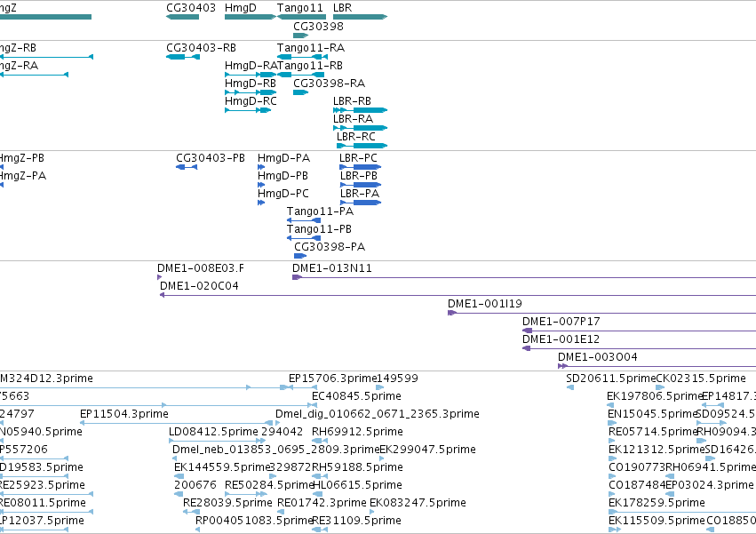Select the DME1-007P17 clone label

(561, 322)
